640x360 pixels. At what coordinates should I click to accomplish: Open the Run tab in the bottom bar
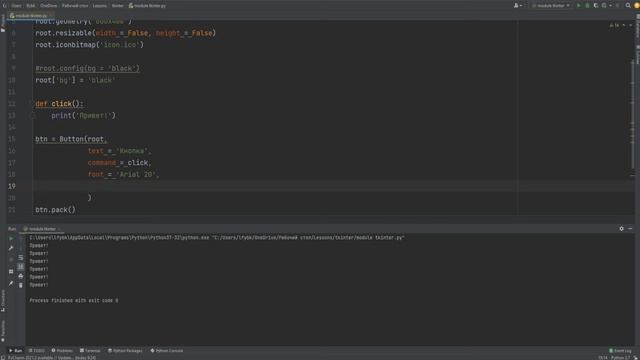16,351
